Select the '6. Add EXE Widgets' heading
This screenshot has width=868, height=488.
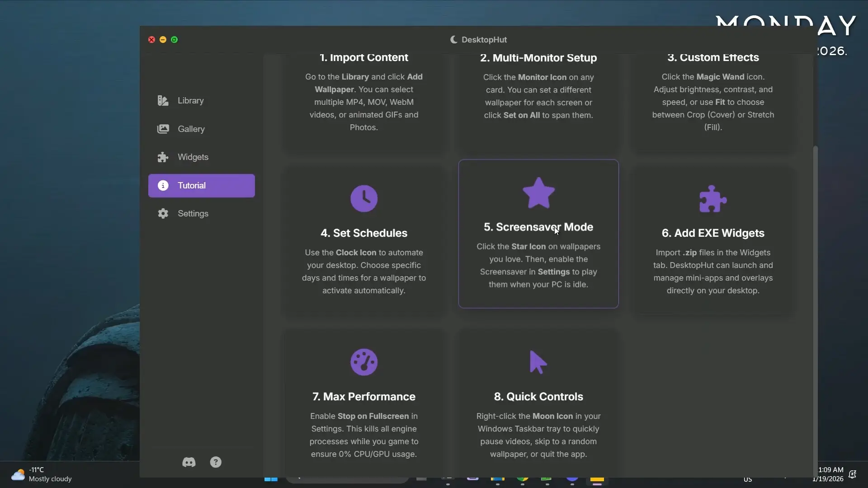coord(713,233)
